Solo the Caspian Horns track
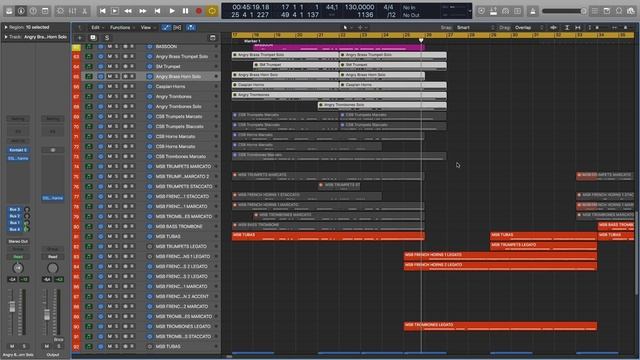This screenshot has height=360, width=640. (x=116, y=87)
